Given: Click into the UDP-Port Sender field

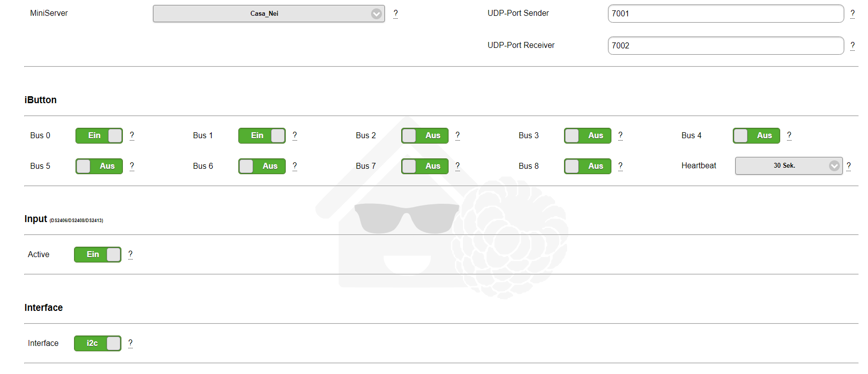Looking at the screenshot, I should click(x=725, y=14).
